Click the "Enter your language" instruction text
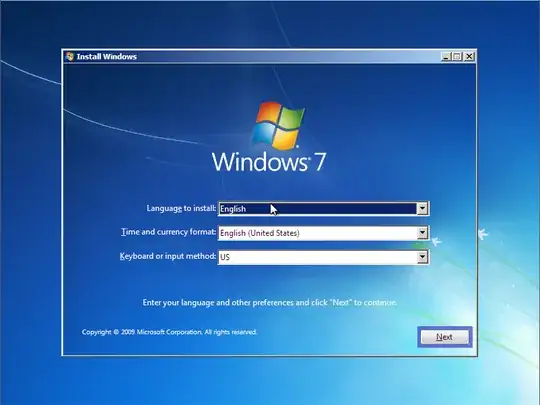This screenshot has height=405, width=540. tap(270, 302)
